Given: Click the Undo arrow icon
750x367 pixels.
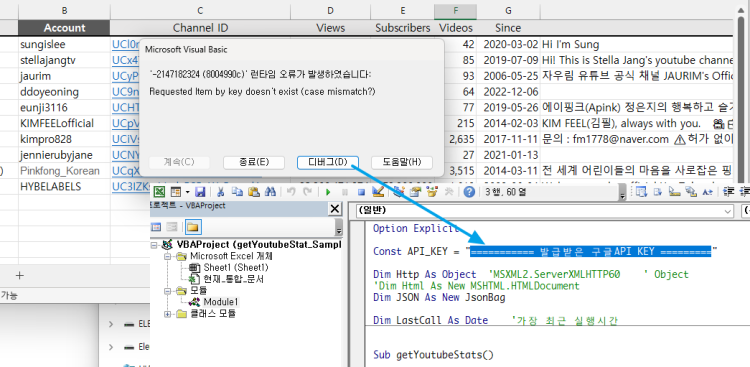Looking at the screenshot, I should (x=291, y=191).
